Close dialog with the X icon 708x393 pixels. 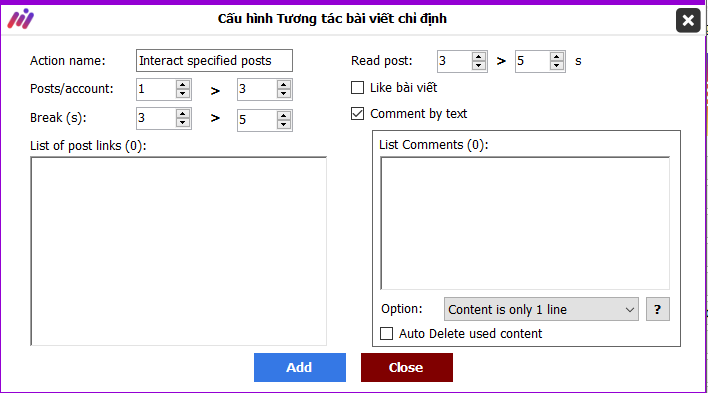[688, 20]
